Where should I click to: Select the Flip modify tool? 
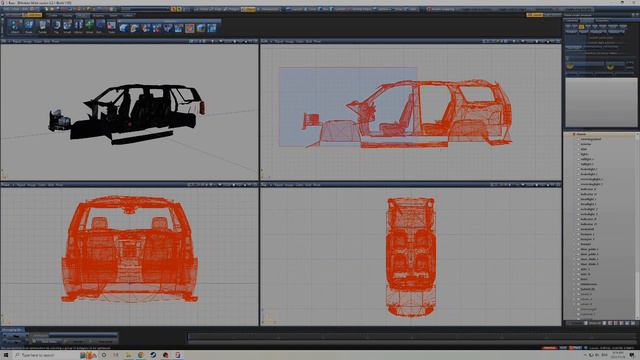tap(56, 27)
